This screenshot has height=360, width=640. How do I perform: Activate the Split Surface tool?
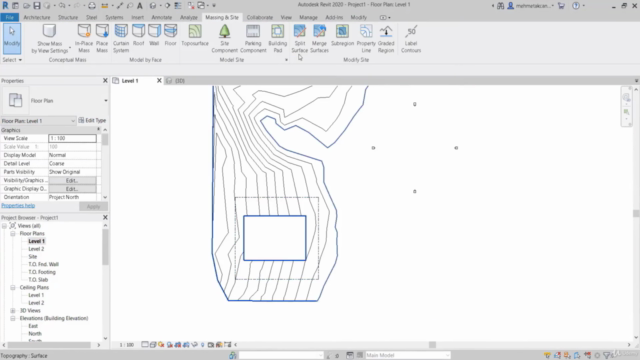(300, 39)
